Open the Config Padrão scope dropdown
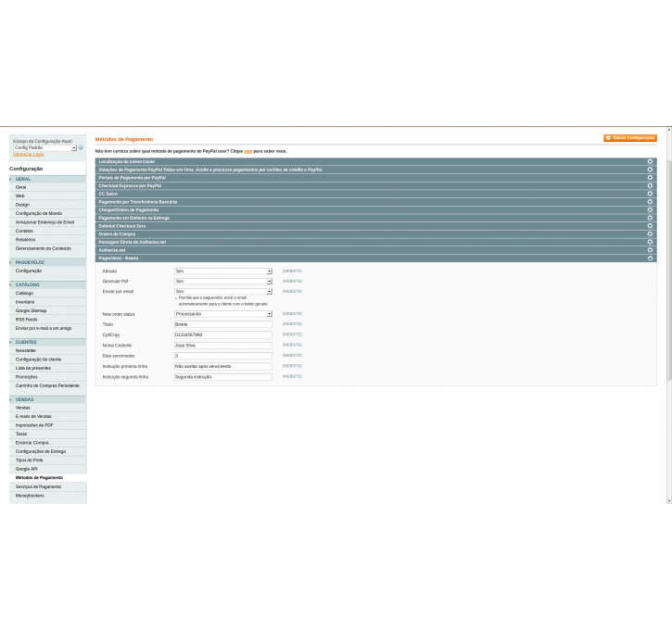This screenshot has height=630, width=672. click(45, 147)
